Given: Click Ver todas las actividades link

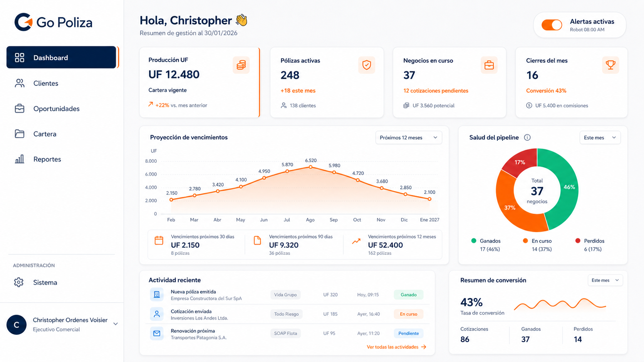Looking at the screenshot, I should point(396,347).
